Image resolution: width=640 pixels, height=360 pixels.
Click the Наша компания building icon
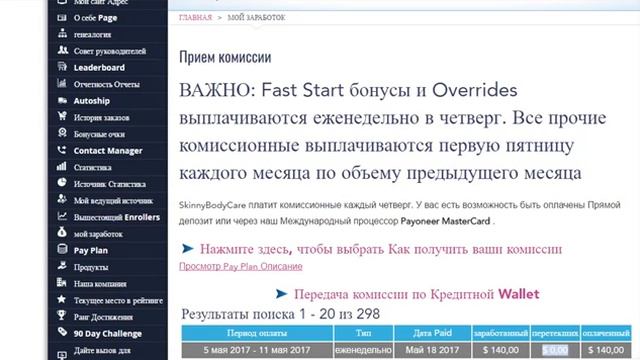[62, 282]
